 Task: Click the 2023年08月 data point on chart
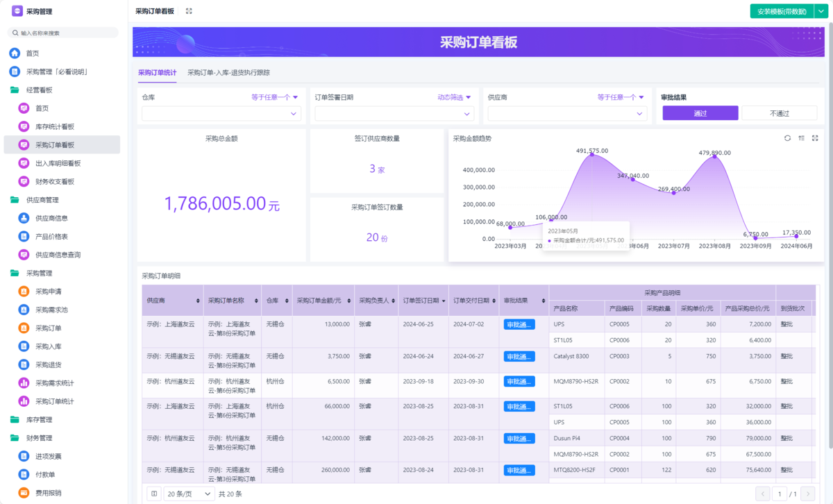[716, 158]
